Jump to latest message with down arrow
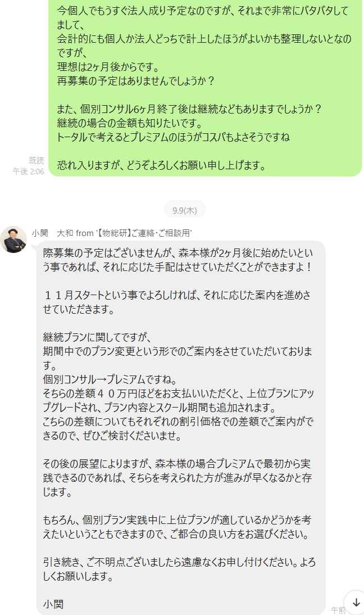The width and height of the screenshot is (364, 615). 355,603
